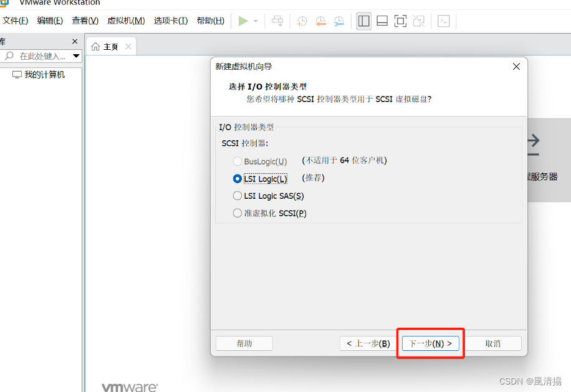
Task: Close the 新建虚拟机向导 dialog
Action: tap(516, 67)
